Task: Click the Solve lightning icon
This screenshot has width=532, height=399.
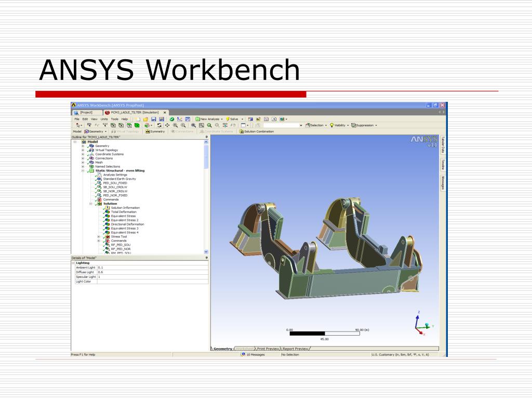Action: (228, 119)
